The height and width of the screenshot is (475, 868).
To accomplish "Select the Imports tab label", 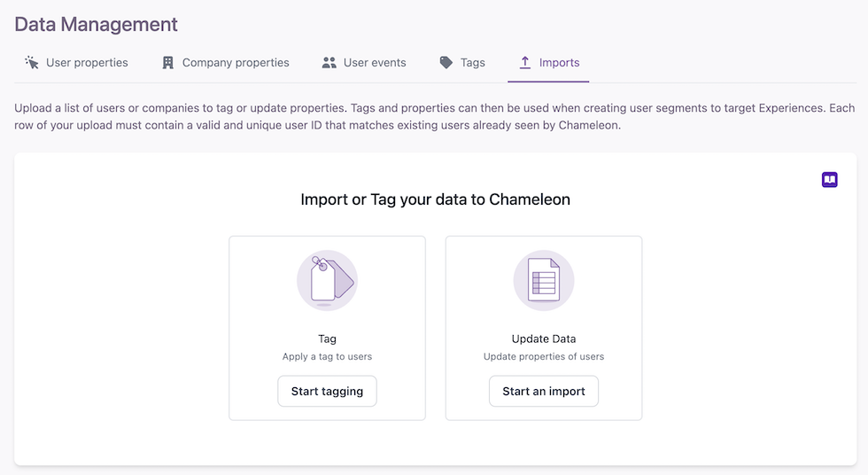I will (x=559, y=63).
